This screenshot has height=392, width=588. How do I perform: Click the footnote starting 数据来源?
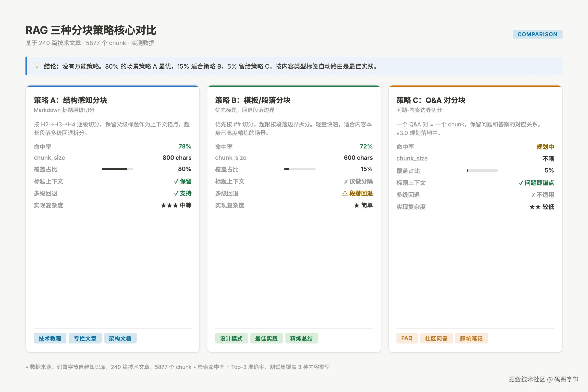tap(178, 367)
